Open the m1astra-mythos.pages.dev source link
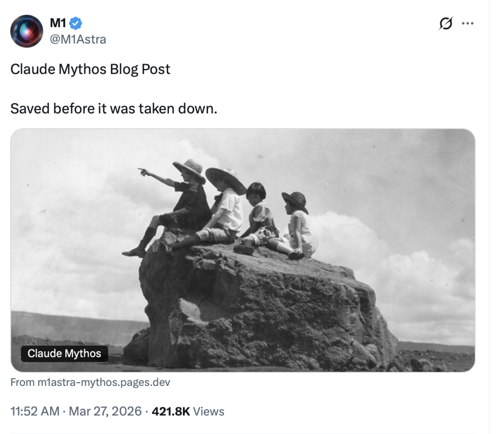Viewport: 504px width, 434px height. (x=104, y=383)
